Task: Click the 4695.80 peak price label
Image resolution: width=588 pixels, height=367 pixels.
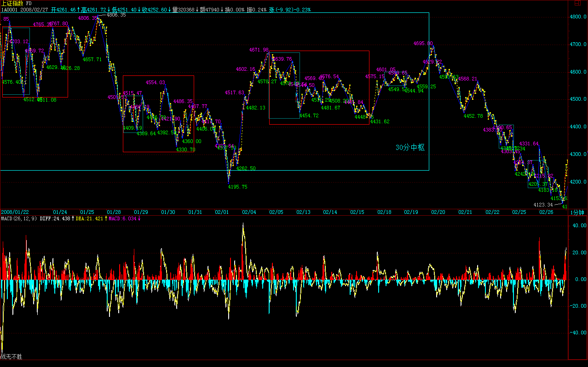Action: tap(423, 44)
